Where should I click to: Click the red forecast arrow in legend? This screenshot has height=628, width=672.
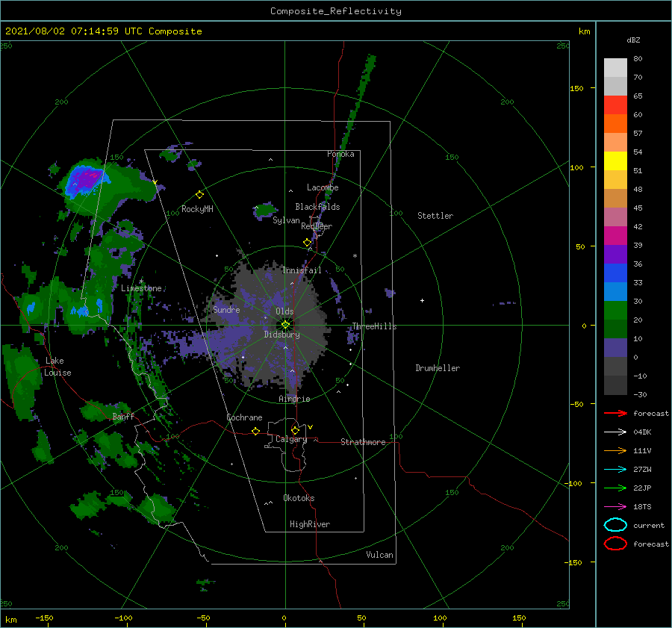pyautogui.click(x=615, y=413)
